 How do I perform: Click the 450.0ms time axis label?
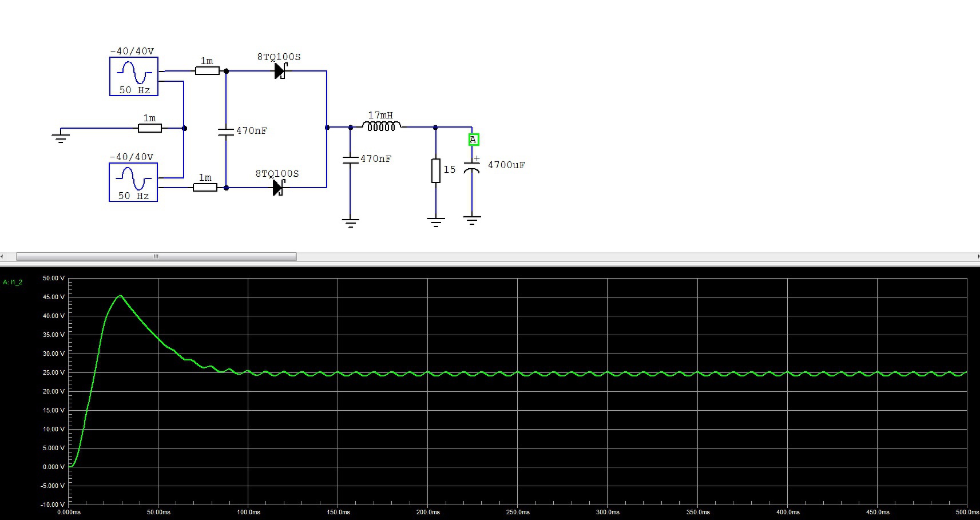(878, 512)
